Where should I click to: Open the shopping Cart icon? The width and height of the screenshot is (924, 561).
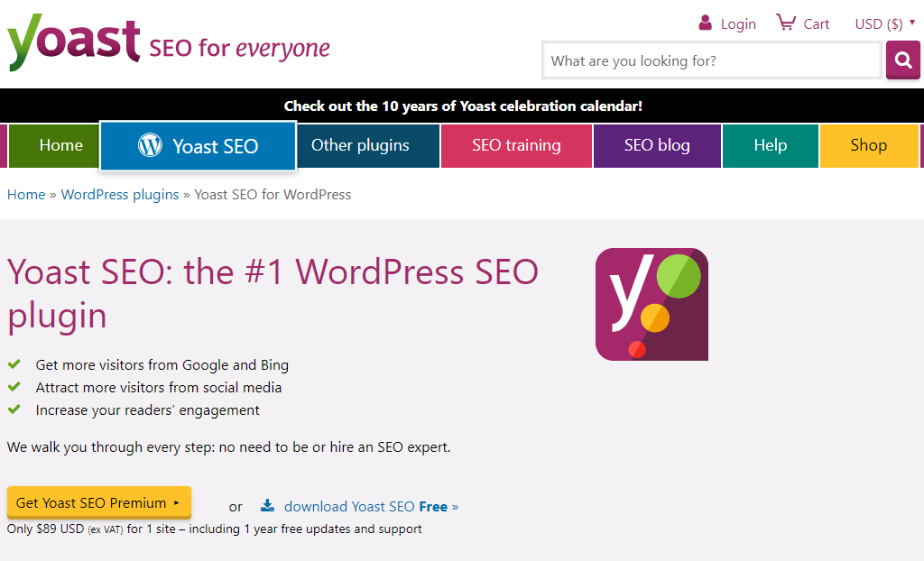pos(786,23)
